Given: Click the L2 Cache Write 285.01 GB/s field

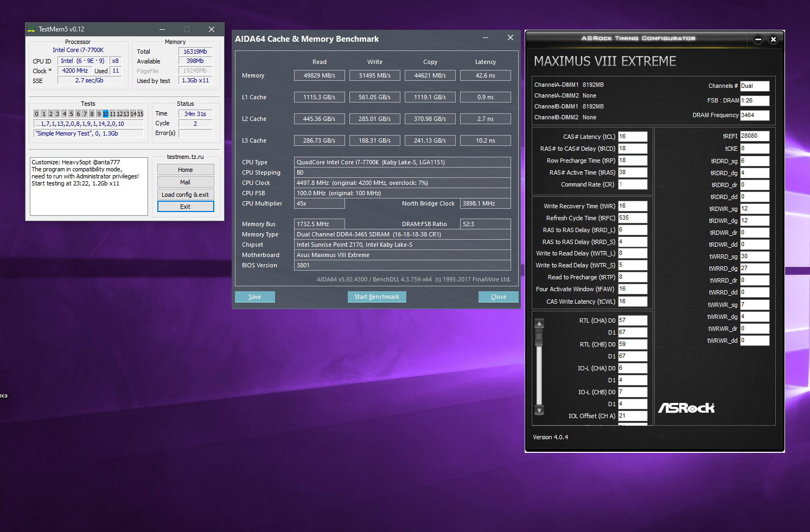Looking at the screenshot, I should point(375,119).
